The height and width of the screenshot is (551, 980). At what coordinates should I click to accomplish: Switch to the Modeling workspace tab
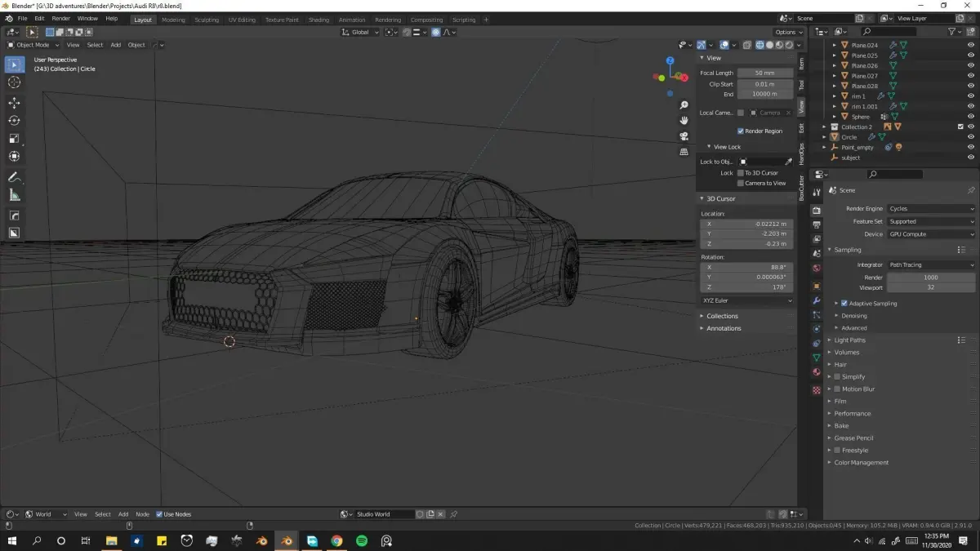click(173, 20)
